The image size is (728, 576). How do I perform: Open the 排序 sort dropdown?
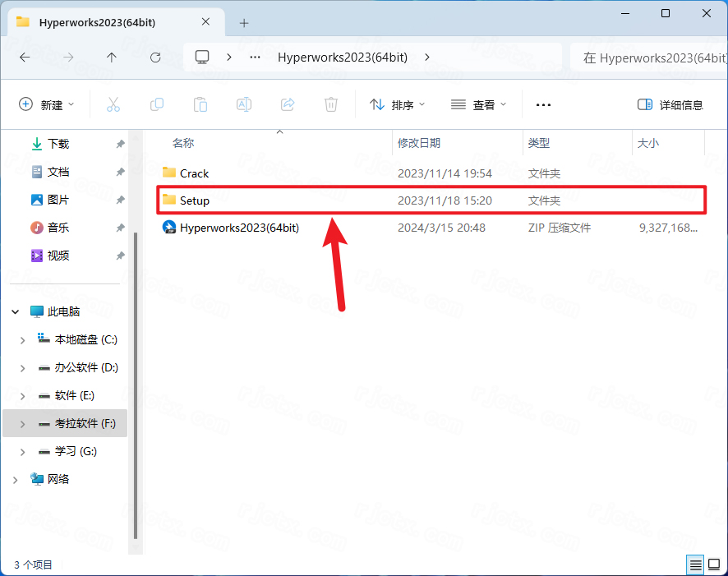(x=398, y=104)
